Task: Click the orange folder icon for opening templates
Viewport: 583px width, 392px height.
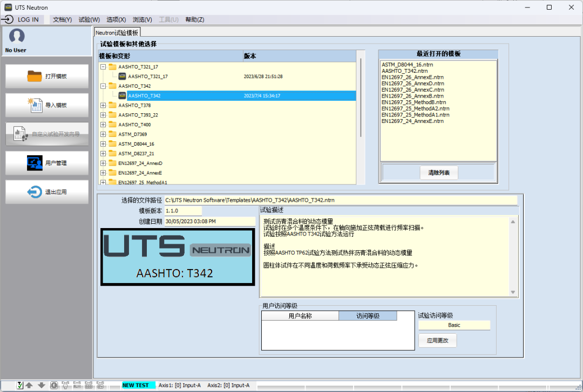Action: 35,76
